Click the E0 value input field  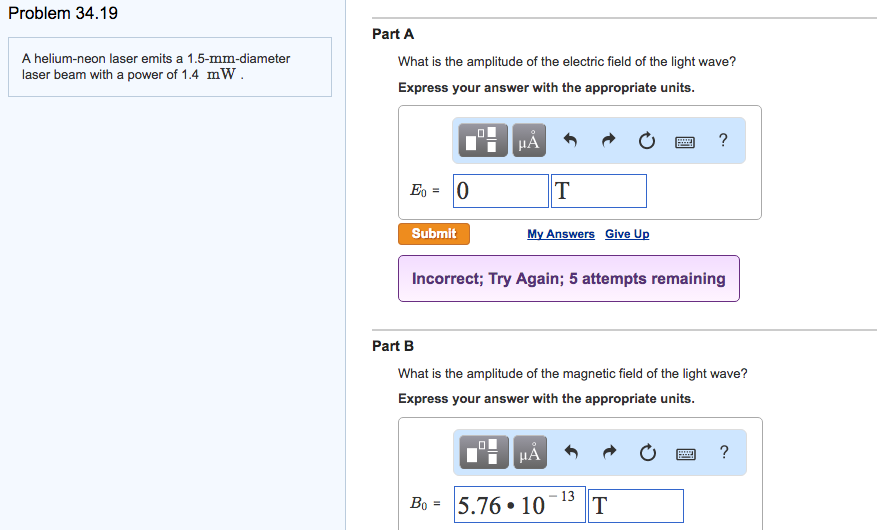click(x=501, y=191)
